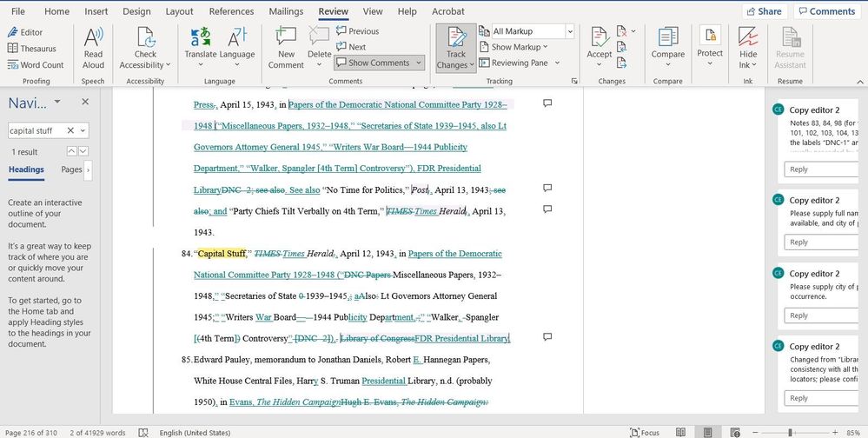Toggle Track Changes on or off
The image size is (868, 438).
[x=456, y=40]
